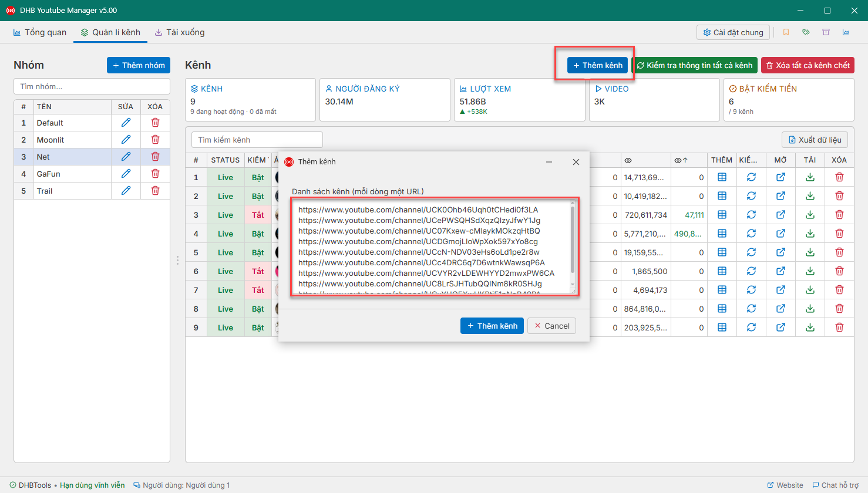The height and width of the screenshot is (493, 868).
Task: Toggle the Bật monetization cell in row 8
Action: pyautogui.click(x=258, y=309)
